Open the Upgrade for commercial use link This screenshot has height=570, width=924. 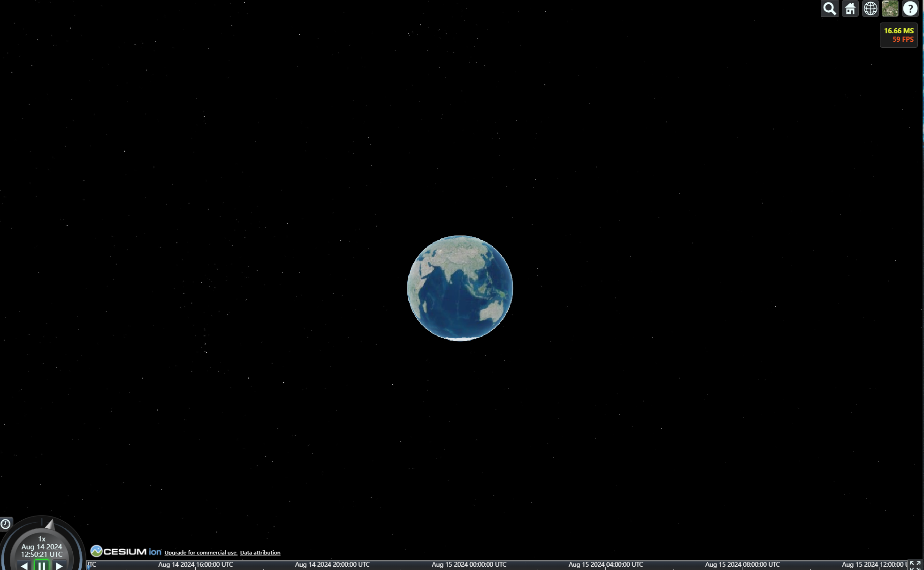point(201,553)
